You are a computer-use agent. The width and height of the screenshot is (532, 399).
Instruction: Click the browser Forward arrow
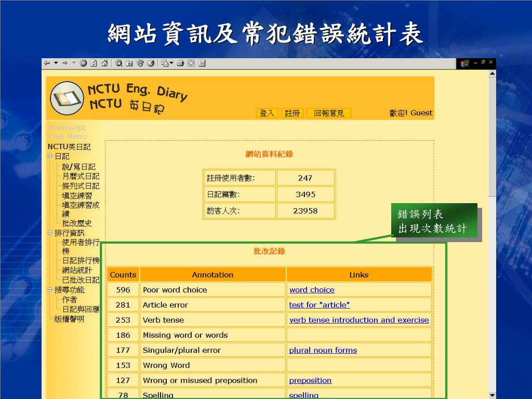tap(65, 63)
